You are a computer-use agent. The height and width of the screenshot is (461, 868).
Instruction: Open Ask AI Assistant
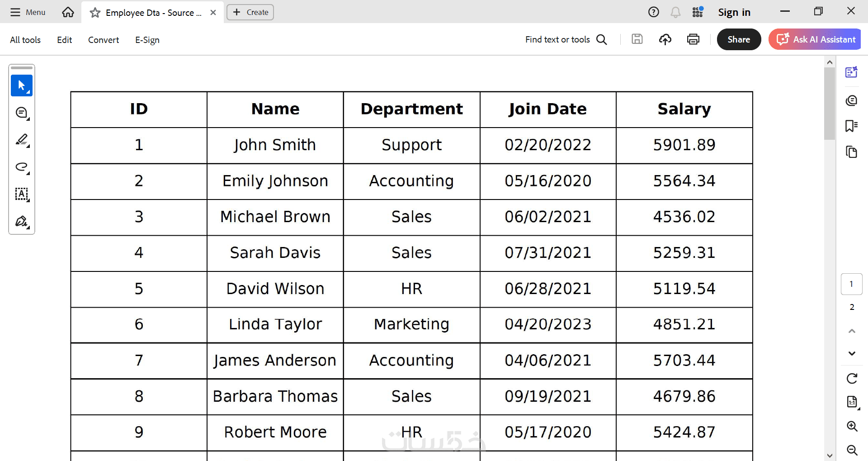pos(816,39)
